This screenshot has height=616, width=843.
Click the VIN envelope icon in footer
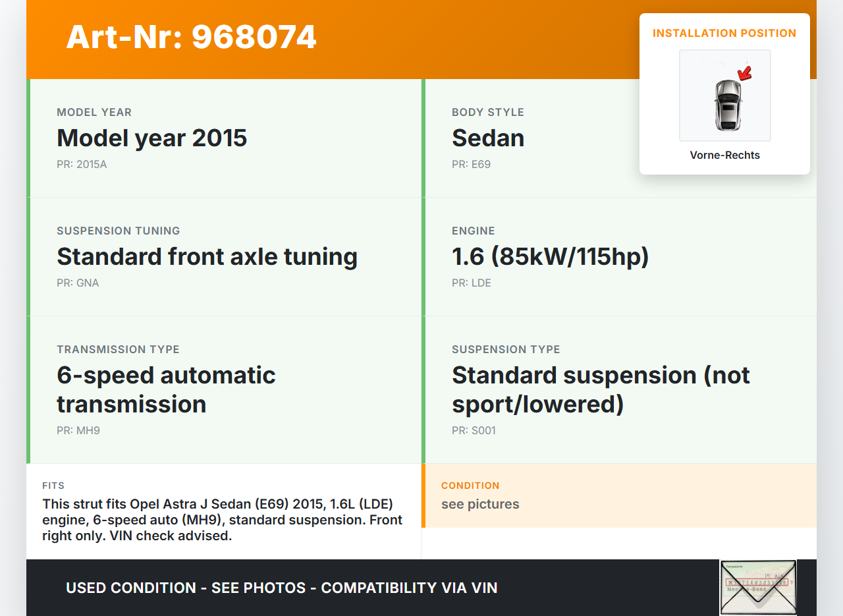point(757,587)
